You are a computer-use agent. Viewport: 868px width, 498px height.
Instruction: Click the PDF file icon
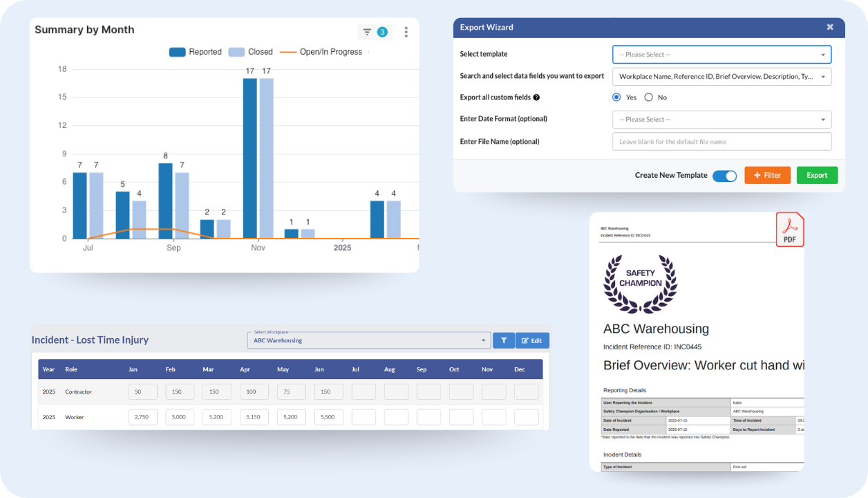[x=789, y=229]
